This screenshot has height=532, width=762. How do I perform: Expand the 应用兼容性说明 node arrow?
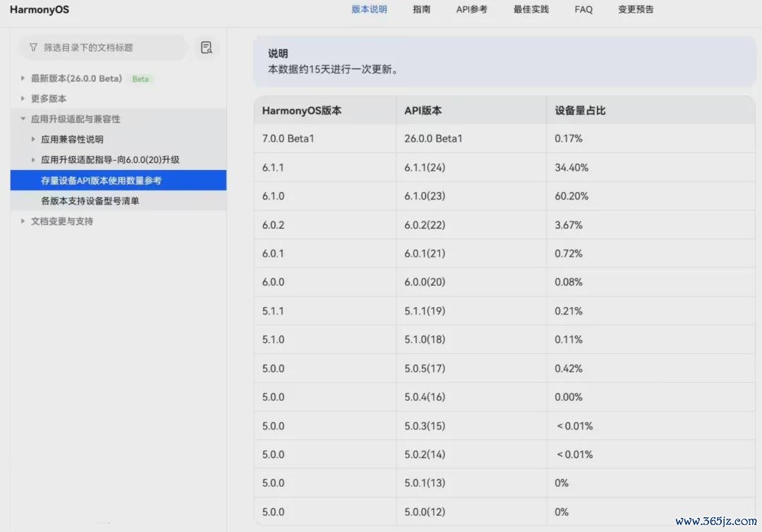(x=33, y=140)
